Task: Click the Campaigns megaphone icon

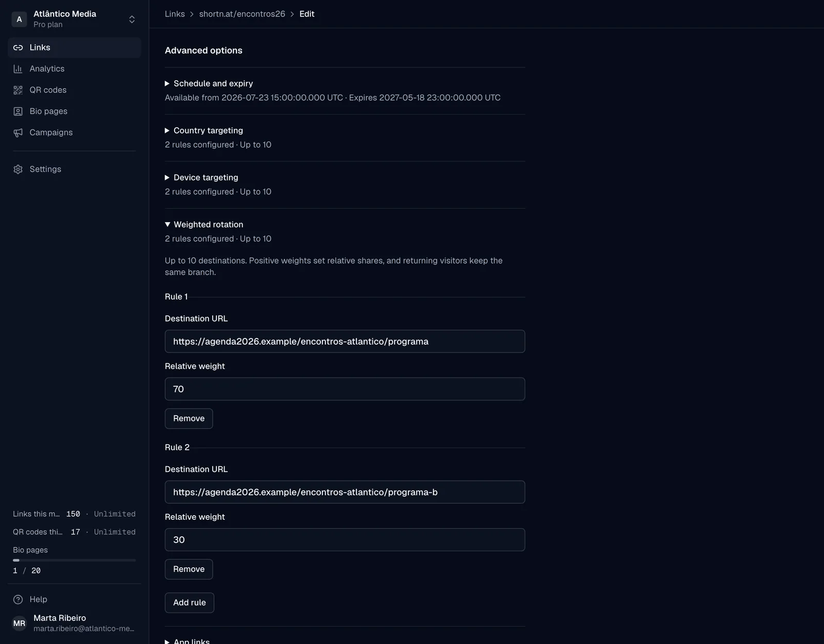Action: click(x=18, y=132)
